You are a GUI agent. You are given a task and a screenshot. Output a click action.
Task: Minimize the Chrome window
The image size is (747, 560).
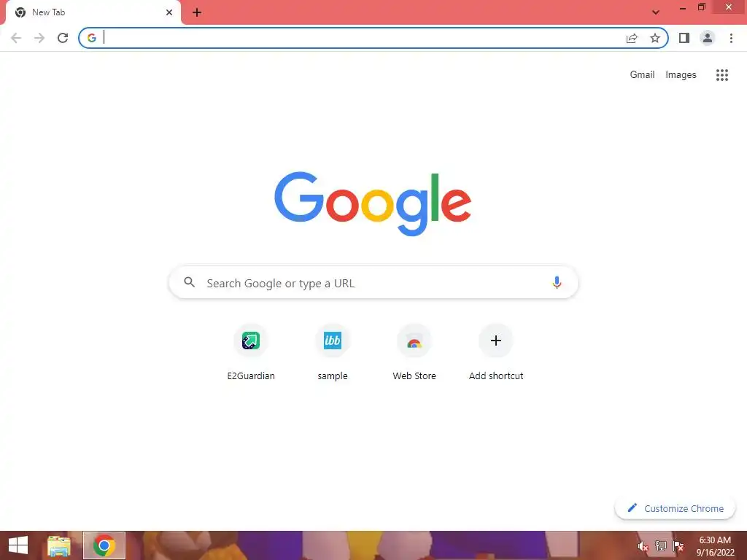click(683, 7)
